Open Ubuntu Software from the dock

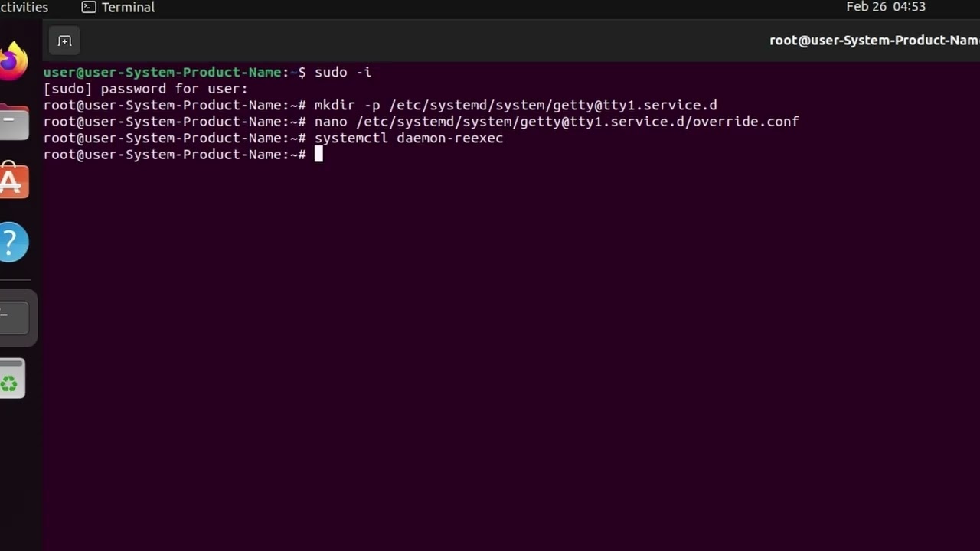(x=13, y=181)
